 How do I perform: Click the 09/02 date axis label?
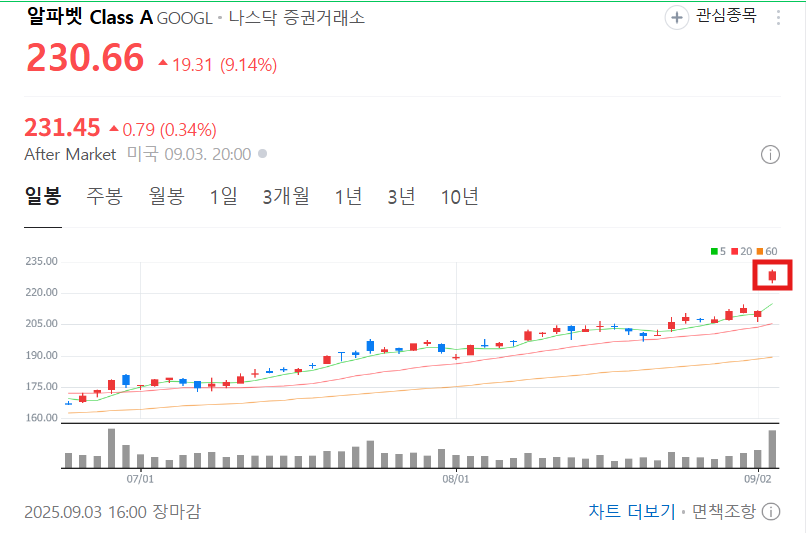tap(758, 479)
